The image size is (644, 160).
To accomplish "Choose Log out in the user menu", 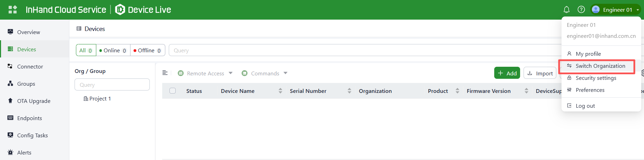I will tap(585, 106).
